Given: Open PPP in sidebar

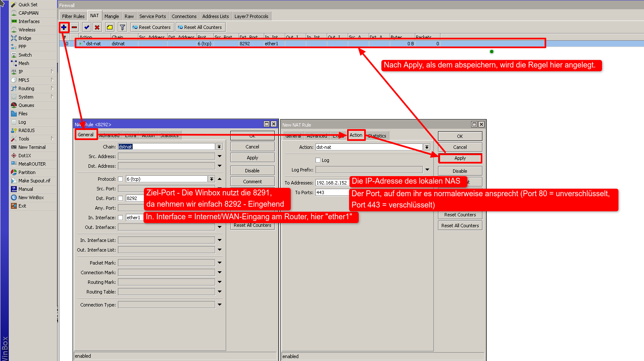Looking at the screenshot, I should [22, 47].
